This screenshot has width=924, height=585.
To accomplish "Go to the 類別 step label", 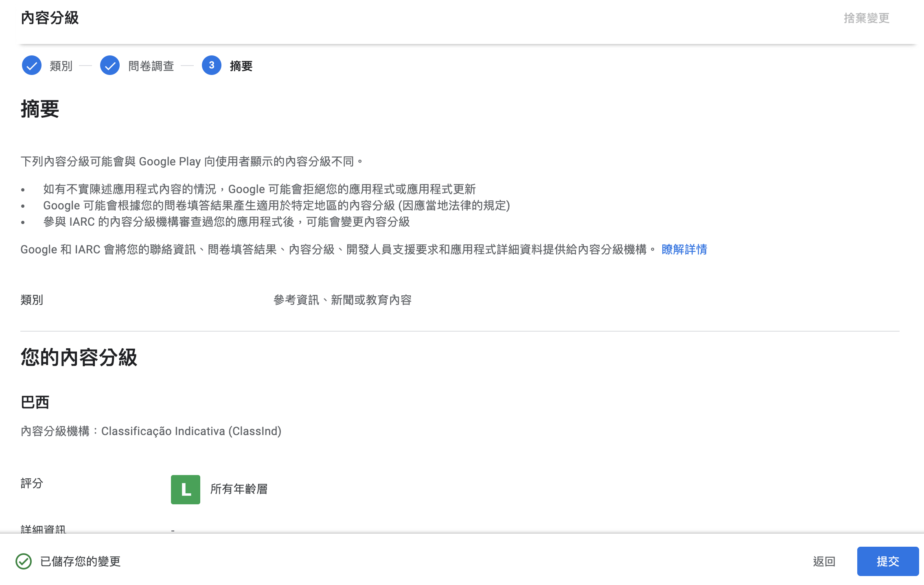I will click(61, 66).
